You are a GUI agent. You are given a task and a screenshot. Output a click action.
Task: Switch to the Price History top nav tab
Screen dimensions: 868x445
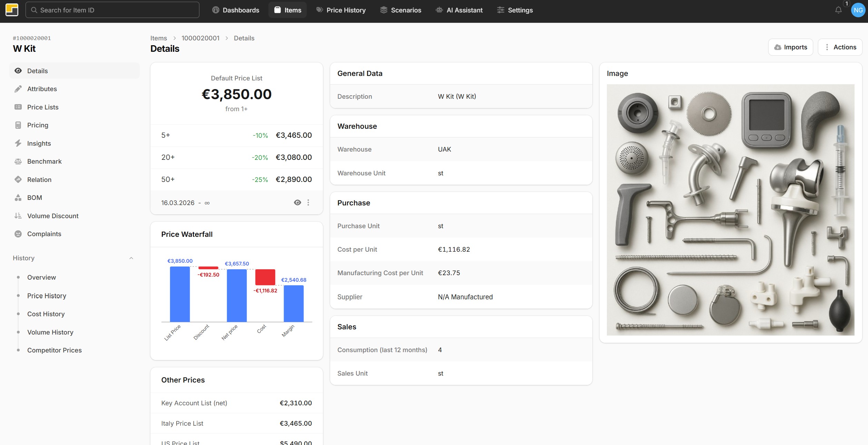click(x=341, y=10)
